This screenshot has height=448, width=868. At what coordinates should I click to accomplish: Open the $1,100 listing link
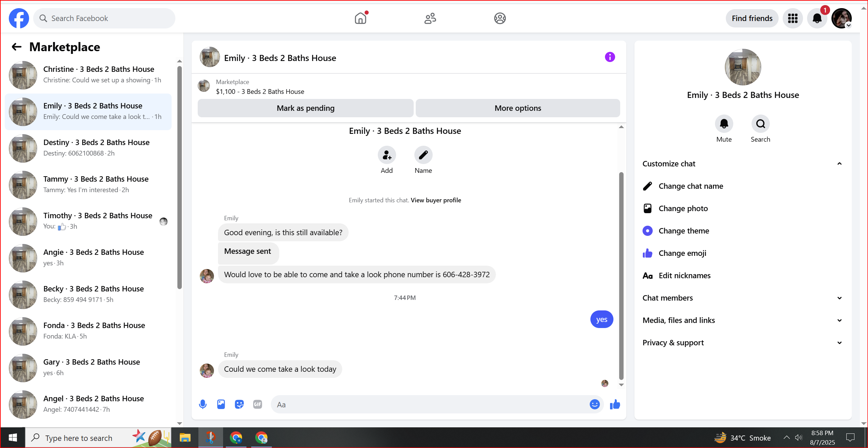pos(260,91)
